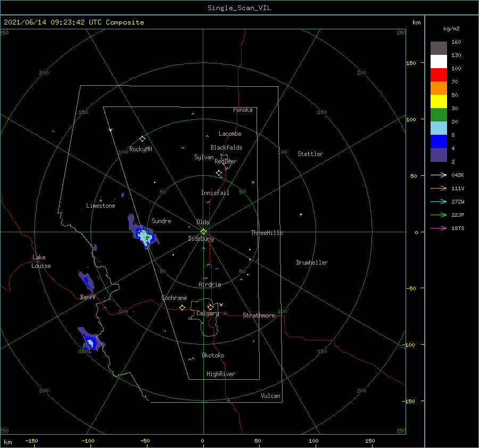The width and height of the screenshot is (479, 448).
Task: Click the HighRiver city label
Action: click(221, 374)
